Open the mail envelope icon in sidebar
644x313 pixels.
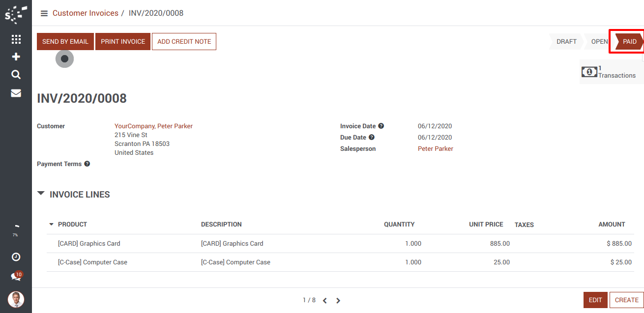pyautogui.click(x=16, y=93)
